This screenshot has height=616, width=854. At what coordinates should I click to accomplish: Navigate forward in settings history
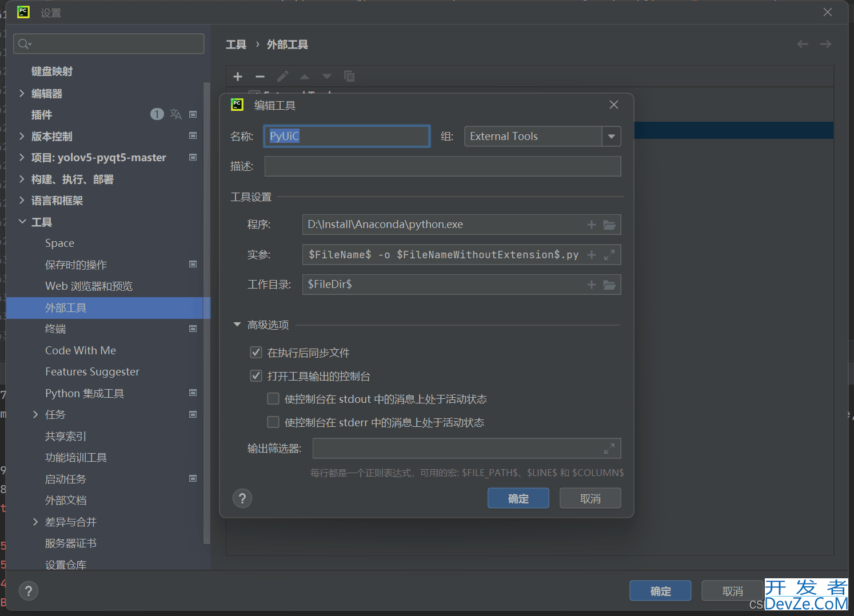[x=825, y=44]
